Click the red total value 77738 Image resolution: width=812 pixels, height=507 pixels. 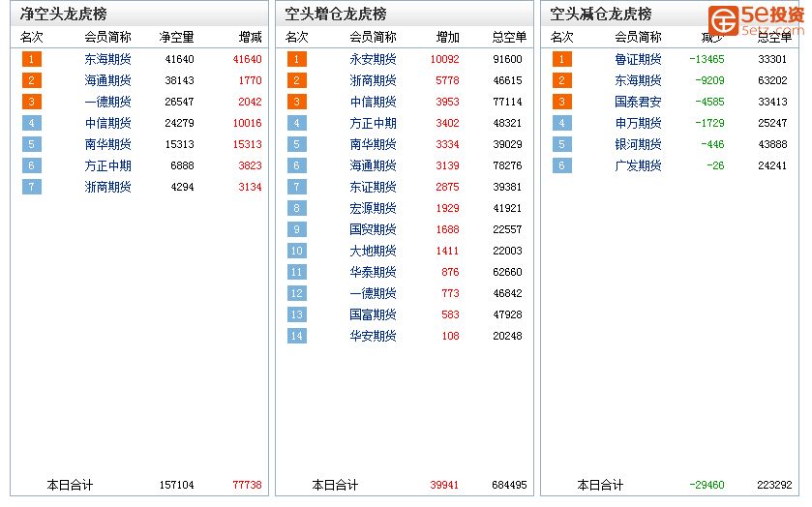tap(247, 486)
